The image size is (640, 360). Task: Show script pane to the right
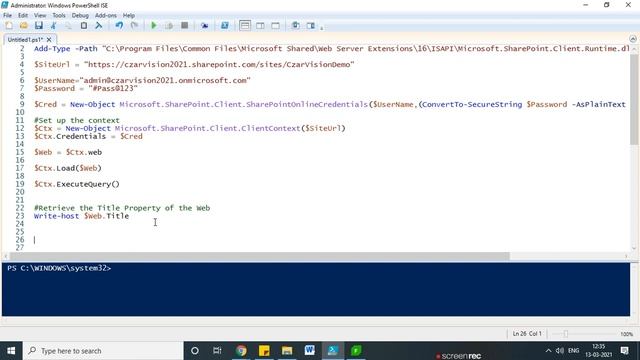pos(260,26)
